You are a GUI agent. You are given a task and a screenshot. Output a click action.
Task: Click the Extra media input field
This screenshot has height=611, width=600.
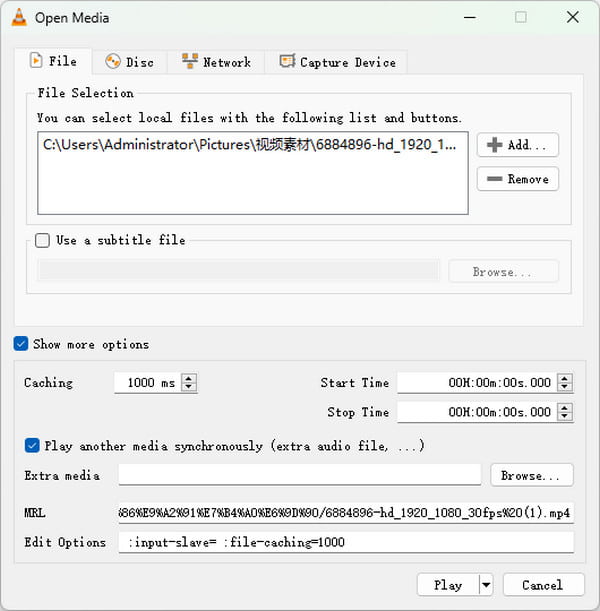[300, 475]
